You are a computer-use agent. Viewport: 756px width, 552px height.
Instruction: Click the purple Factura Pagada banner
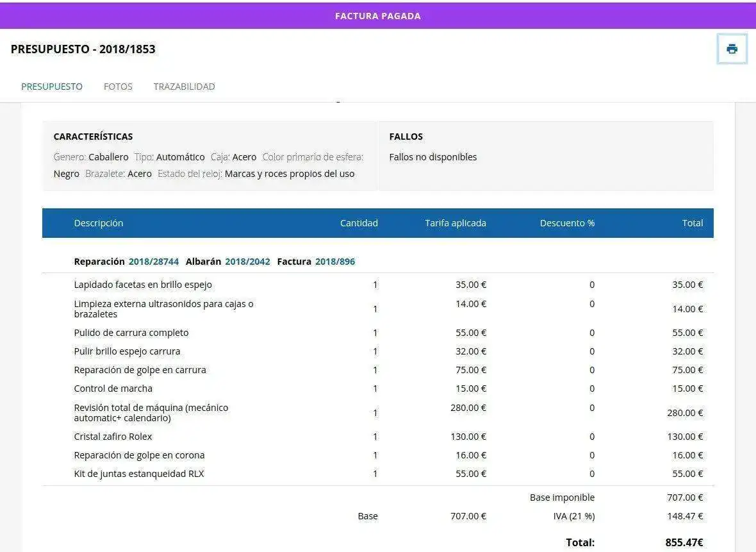click(378, 16)
